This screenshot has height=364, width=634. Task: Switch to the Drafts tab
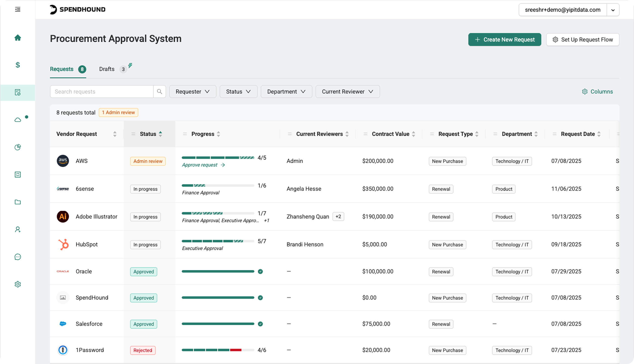point(107,69)
